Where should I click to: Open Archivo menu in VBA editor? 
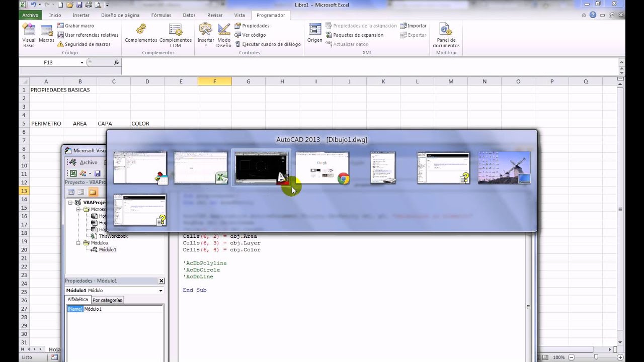[89, 162]
